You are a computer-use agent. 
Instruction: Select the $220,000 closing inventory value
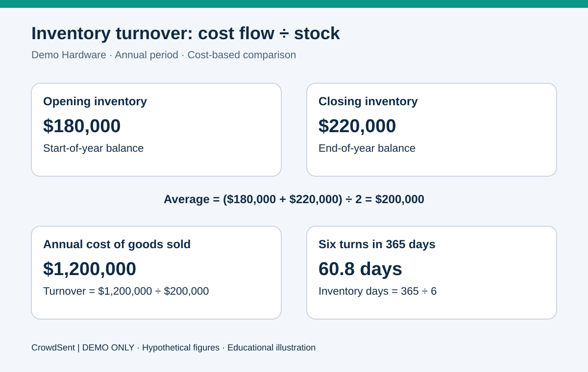[x=357, y=126]
